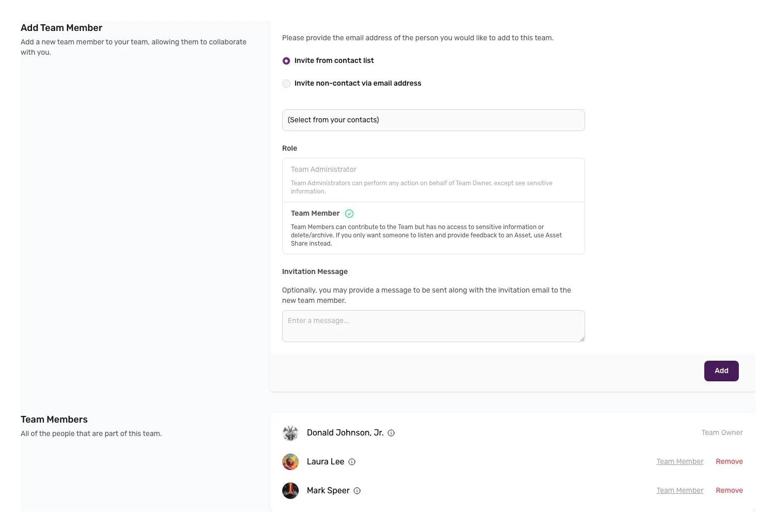Change Mark Speer's Team Member role link
Image resolution: width=776 pixels, height=532 pixels.
[680, 491]
